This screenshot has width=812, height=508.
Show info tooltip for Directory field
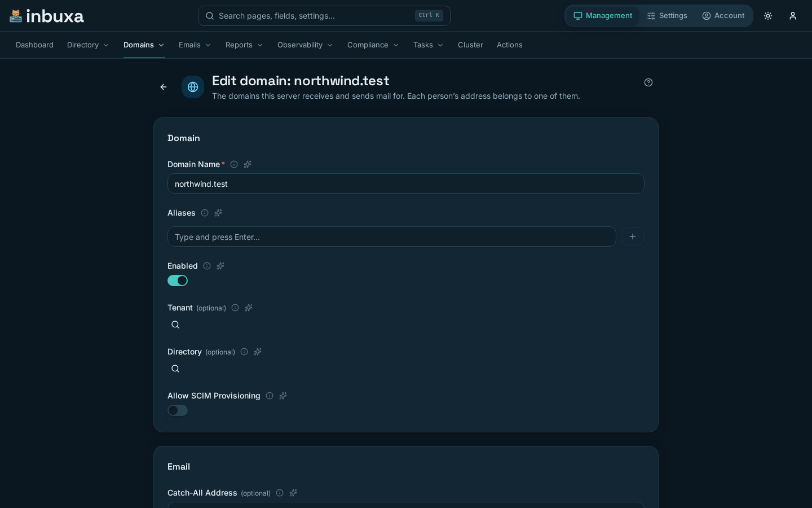pyautogui.click(x=244, y=352)
